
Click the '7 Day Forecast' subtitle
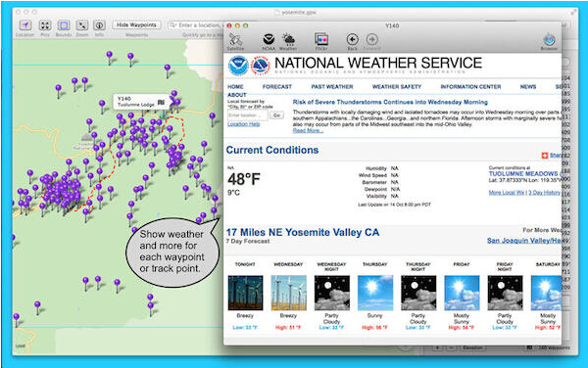click(248, 242)
